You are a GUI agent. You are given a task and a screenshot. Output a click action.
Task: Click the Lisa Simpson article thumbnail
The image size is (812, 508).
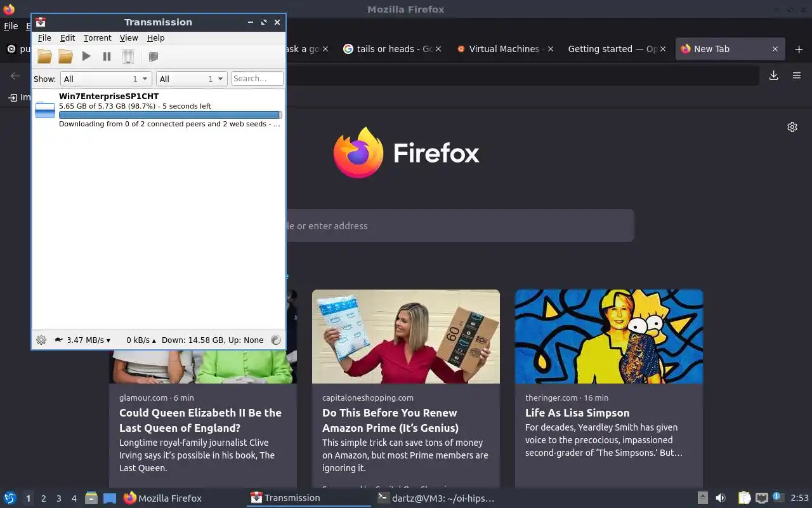pos(609,337)
